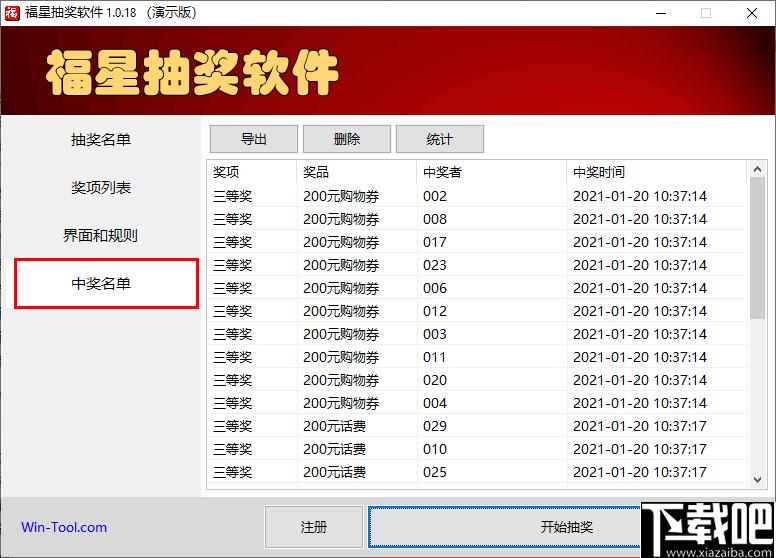The width and height of the screenshot is (776, 558).
Task: Sort list by 中奖时间 column header
Action: [x=655, y=172]
